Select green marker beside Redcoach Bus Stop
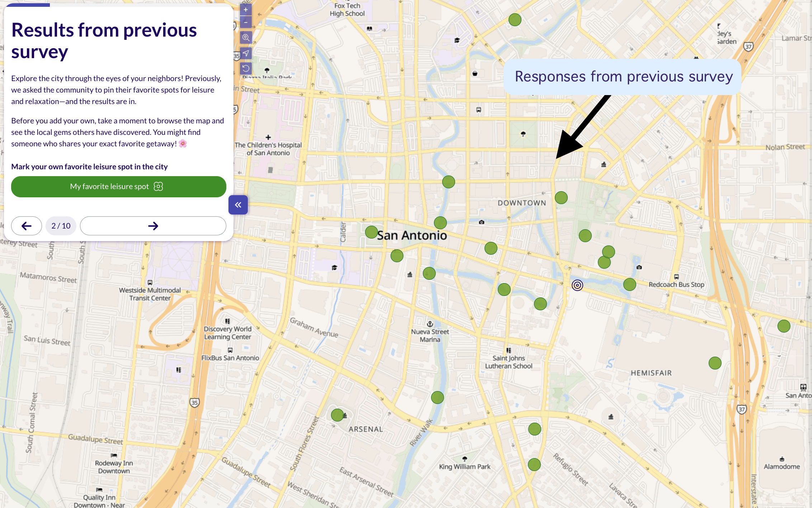Image resolution: width=812 pixels, height=508 pixels. click(630, 284)
